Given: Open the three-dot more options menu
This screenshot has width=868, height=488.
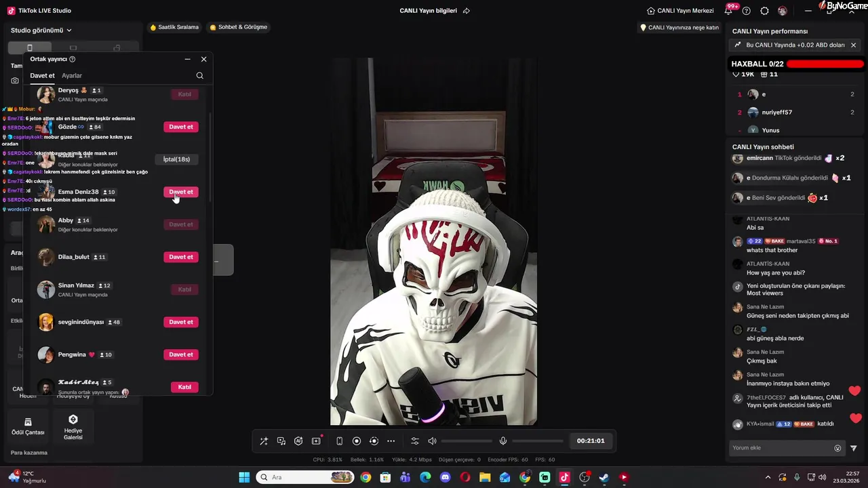Looking at the screenshot, I should click(x=391, y=441).
